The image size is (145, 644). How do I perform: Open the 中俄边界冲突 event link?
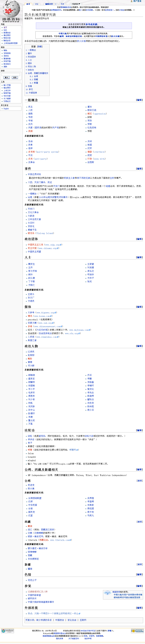coord(34,174)
